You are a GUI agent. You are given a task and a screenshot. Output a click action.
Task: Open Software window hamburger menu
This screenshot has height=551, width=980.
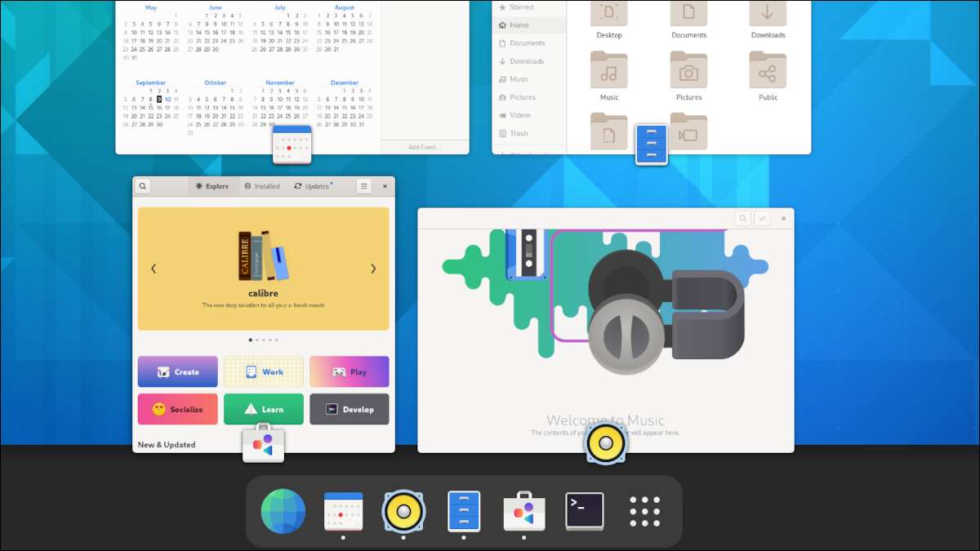[364, 186]
